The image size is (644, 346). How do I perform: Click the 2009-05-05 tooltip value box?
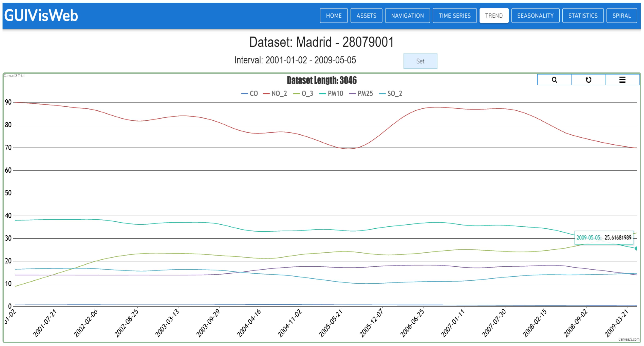604,237
